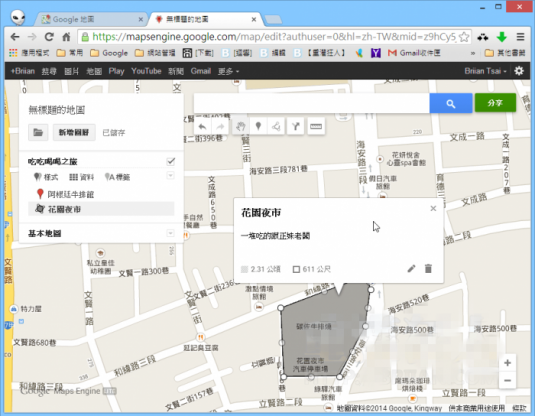Click the 吃吃喝喝之旅 layer title
The width and height of the screenshot is (535, 416).
[53, 161]
